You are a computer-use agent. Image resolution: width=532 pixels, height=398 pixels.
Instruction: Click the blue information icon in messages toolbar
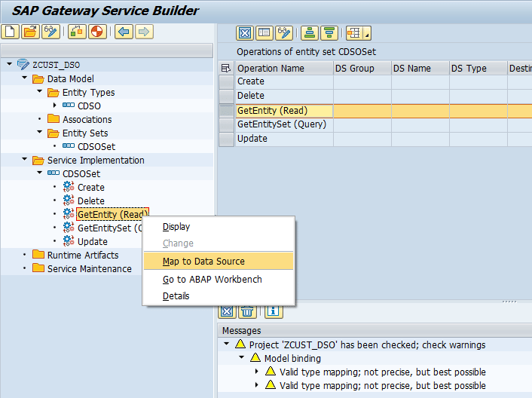click(272, 311)
